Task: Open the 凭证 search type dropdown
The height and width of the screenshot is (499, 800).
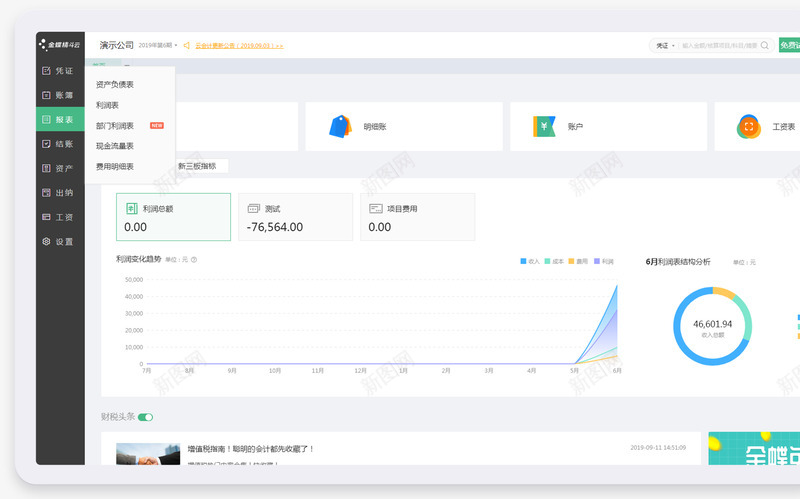Action: coord(665,45)
